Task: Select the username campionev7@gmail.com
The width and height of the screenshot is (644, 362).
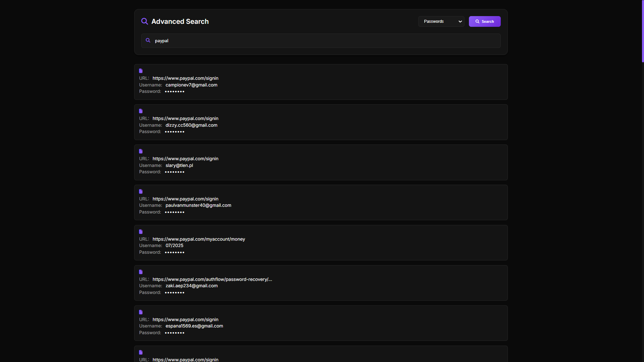Action: click(192, 85)
